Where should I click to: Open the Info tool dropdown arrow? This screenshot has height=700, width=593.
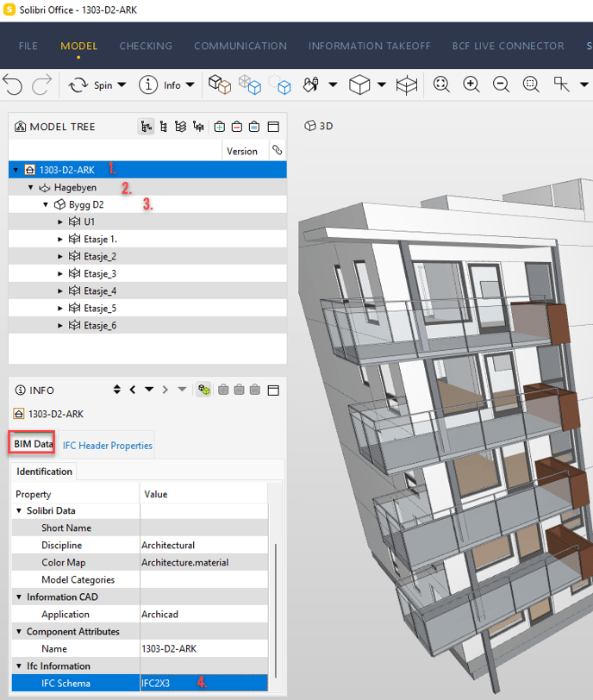click(x=190, y=84)
